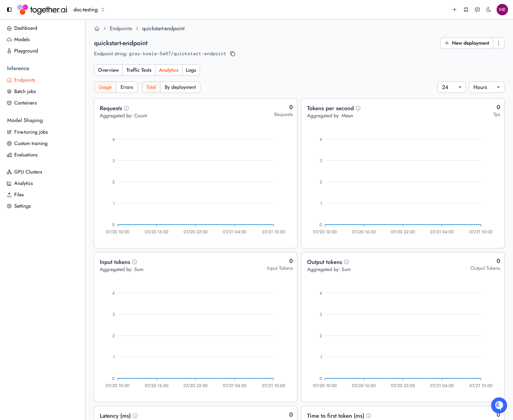Select the endpoint Analytics tab
The width and height of the screenshot is (513, 420).
169,70
